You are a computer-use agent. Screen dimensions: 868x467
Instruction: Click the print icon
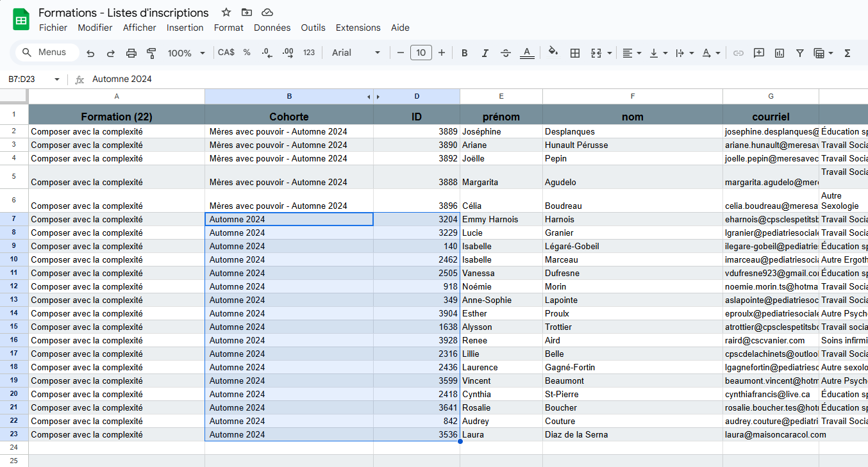tap(131, 53)
